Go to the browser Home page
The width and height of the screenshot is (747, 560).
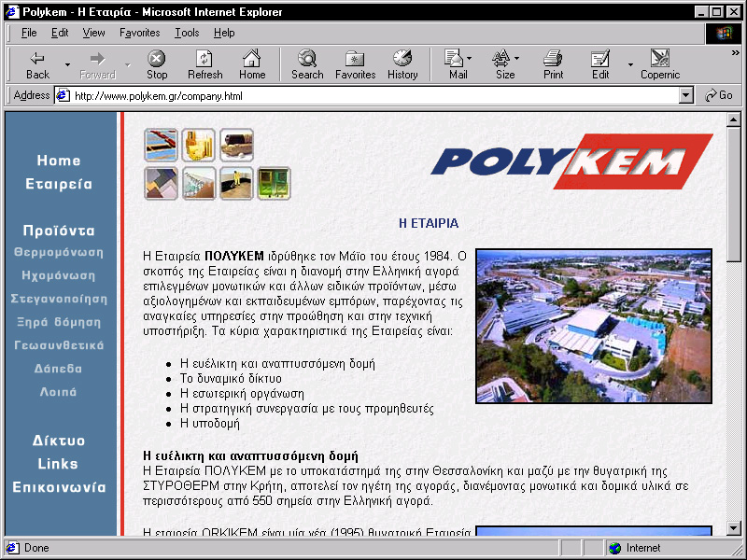[252, 64]
